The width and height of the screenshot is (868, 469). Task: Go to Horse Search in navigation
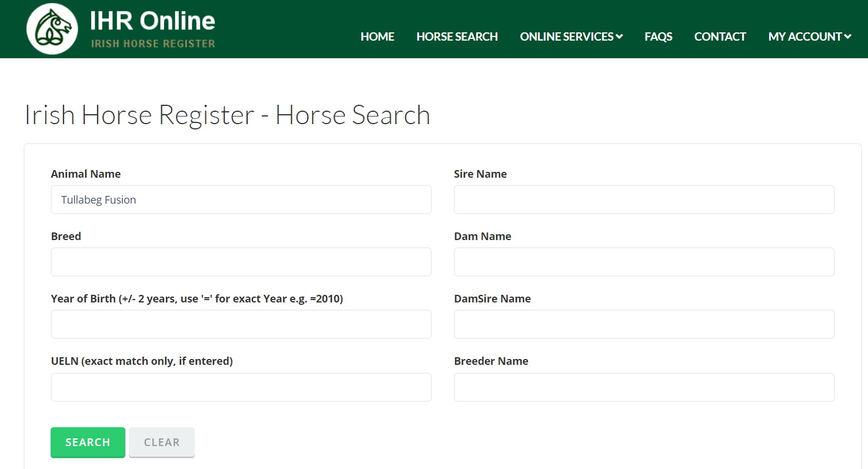457,36
